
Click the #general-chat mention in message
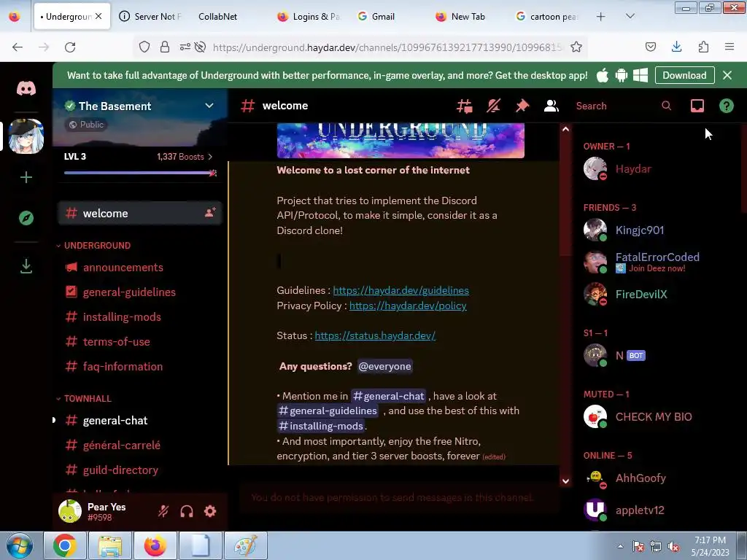click(x=389, y=396)
